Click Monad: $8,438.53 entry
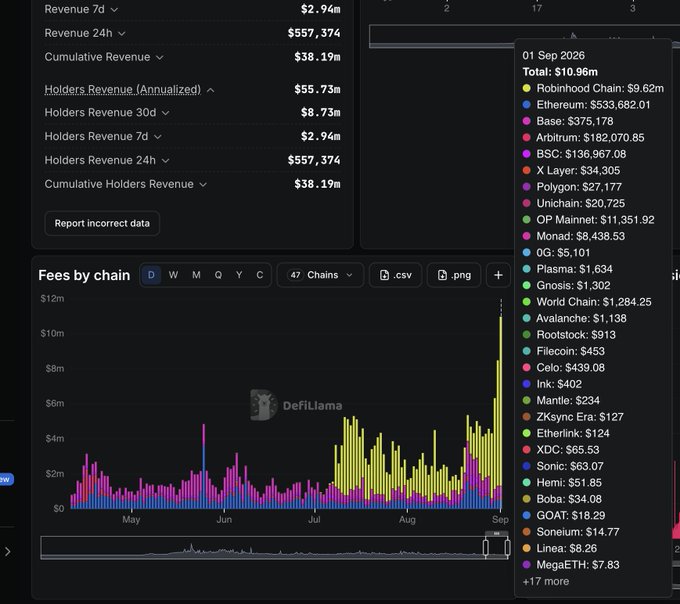 574,236
